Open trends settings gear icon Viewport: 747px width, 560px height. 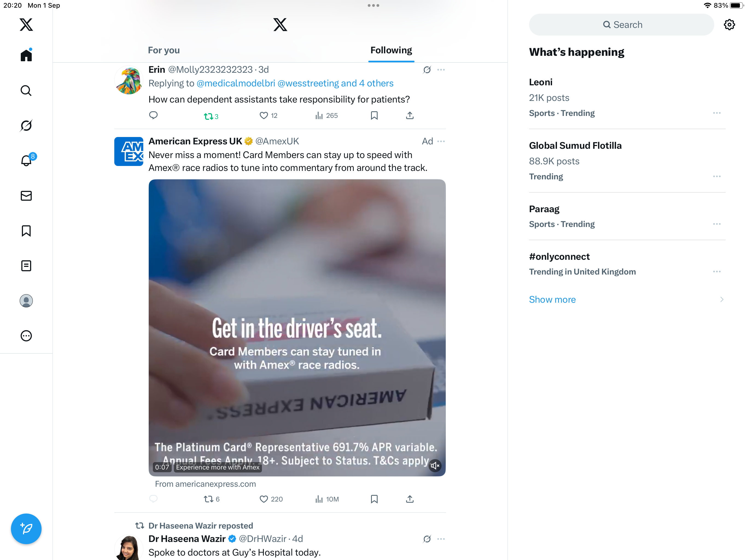[x=729, y=25]
